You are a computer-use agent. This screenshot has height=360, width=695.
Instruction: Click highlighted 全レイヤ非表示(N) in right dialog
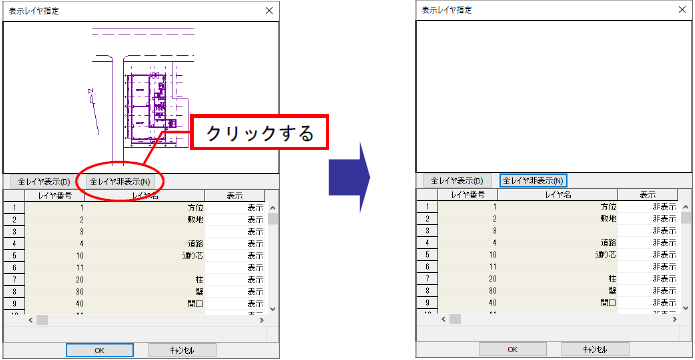(x=534, y=181)
